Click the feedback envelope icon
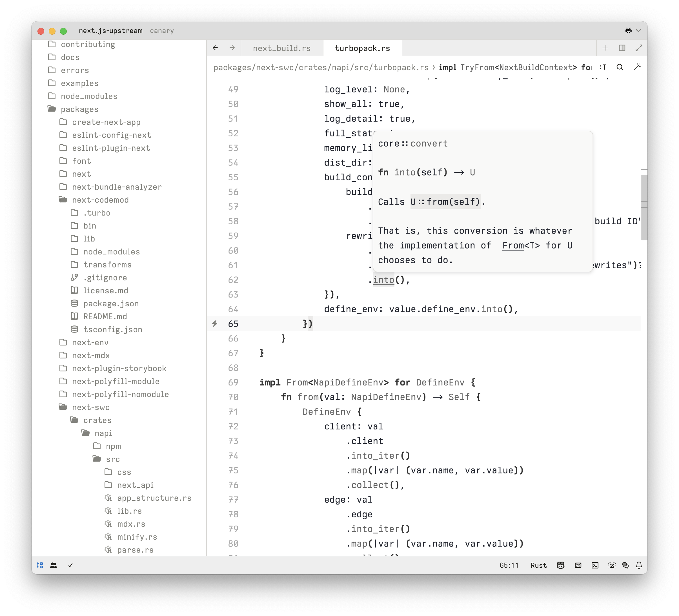Viewport: 679px width, 616px height. 578,565
